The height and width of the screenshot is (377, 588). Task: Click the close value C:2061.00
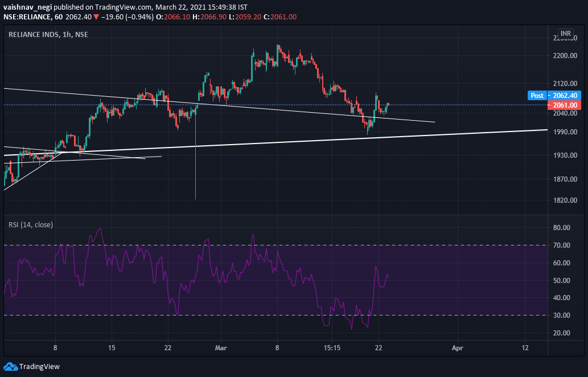coord(280,17)
